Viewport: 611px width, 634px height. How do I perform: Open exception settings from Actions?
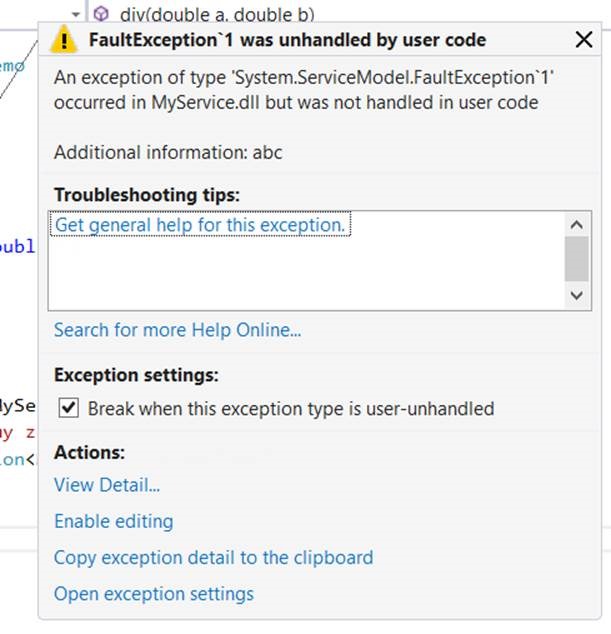point(154,594)
